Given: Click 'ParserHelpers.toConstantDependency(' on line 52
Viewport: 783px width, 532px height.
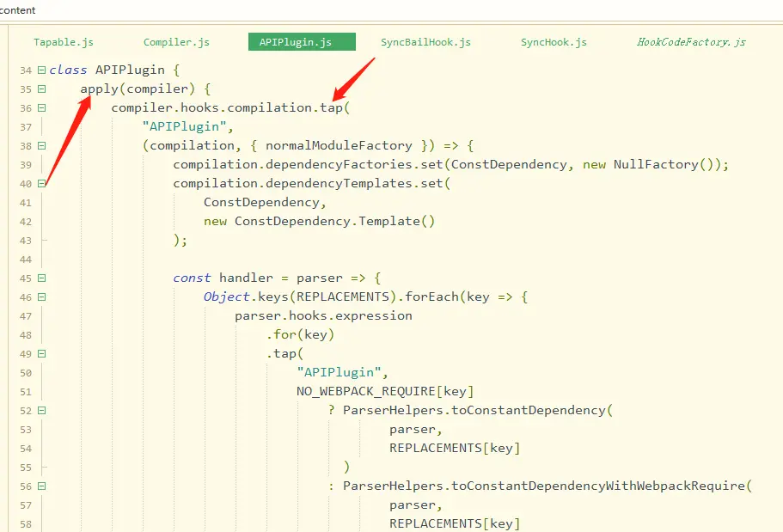Looking at the screenshot, I should (x=478, y=411).
